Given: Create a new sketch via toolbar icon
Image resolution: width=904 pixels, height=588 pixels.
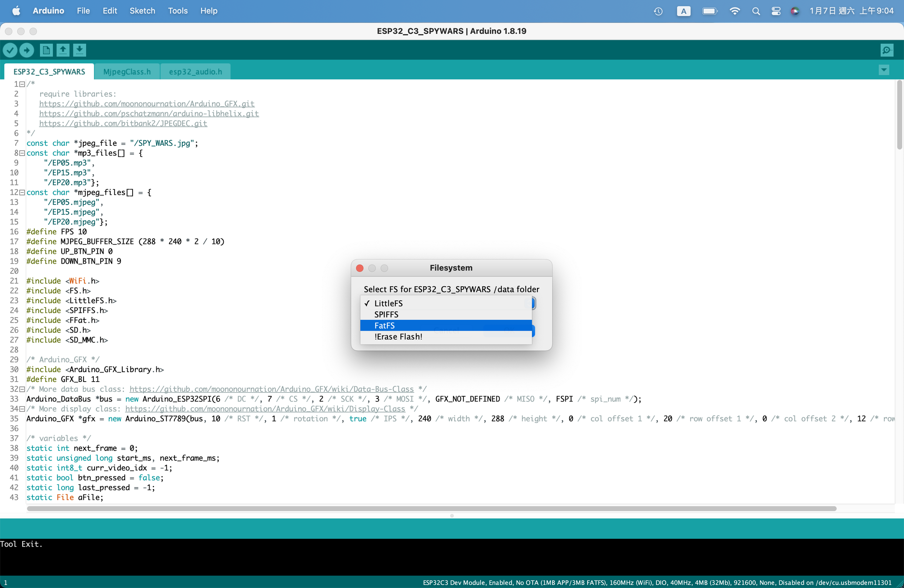Looking at the screenshot, I should pos(46,50).
